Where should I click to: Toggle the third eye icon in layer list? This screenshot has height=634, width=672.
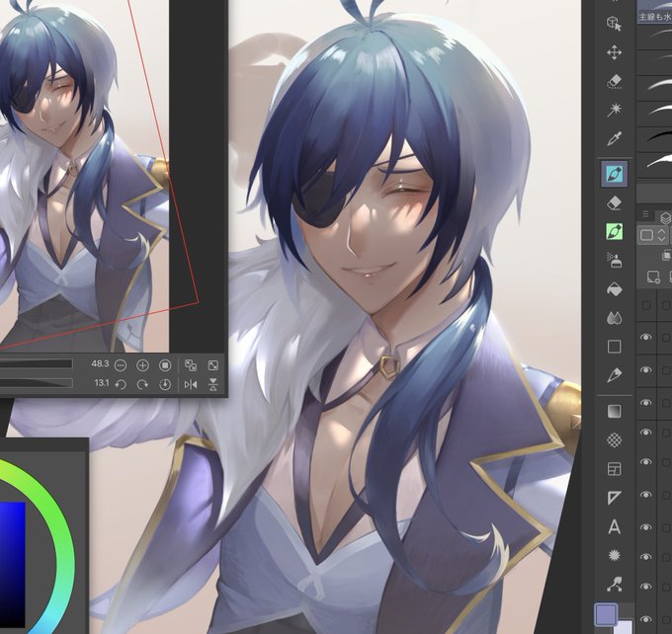(x=646, y=403)
